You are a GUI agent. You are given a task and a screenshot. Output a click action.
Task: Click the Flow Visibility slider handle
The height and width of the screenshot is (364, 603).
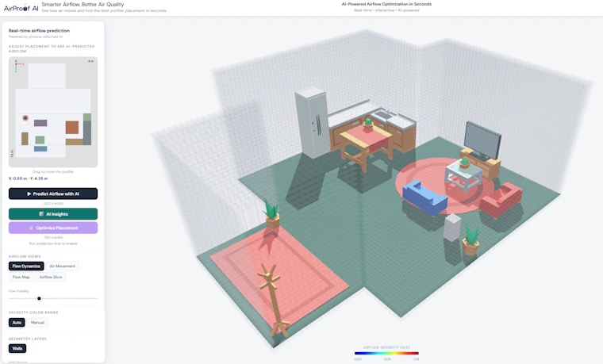[39, 298]
